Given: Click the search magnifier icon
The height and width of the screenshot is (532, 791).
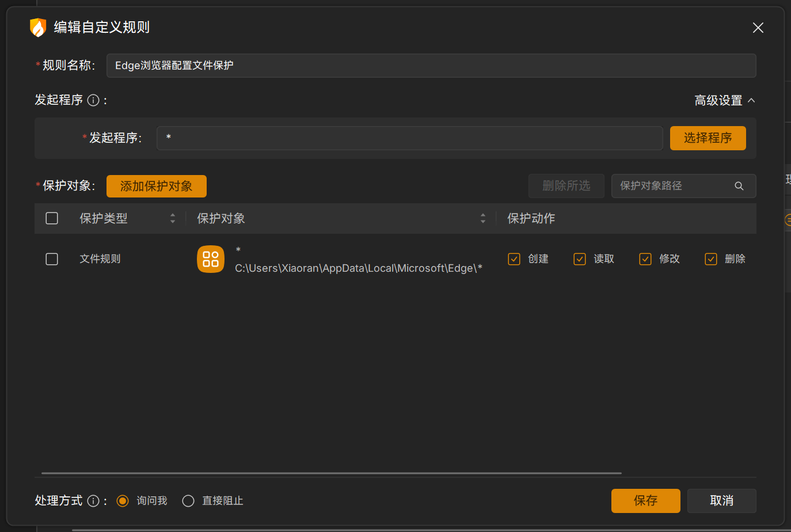Looking at the screenshot, I should click(x=739, y=186).
